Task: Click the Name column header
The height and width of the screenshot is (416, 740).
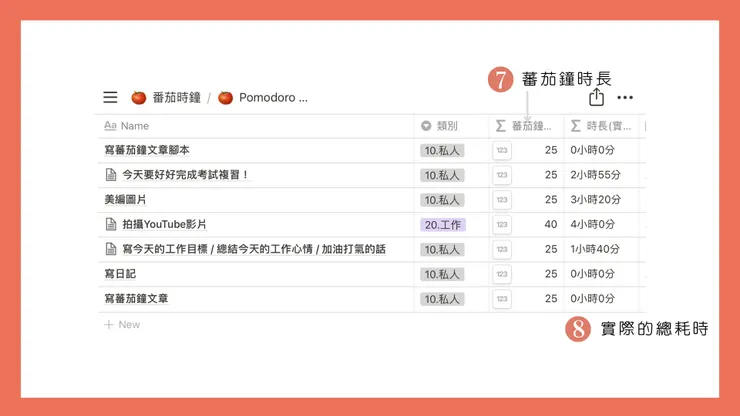Action: pyautogui.click(x=126, y=126)
